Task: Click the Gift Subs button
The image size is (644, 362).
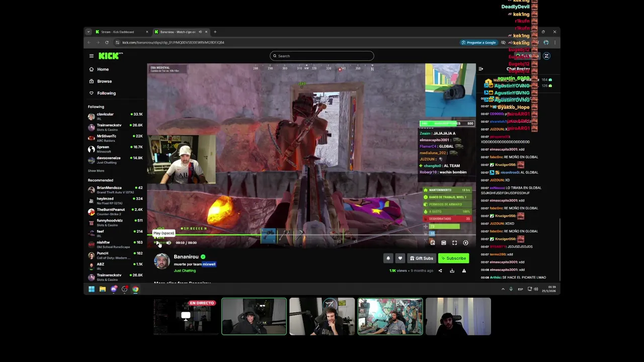Action: click(422, 258)
